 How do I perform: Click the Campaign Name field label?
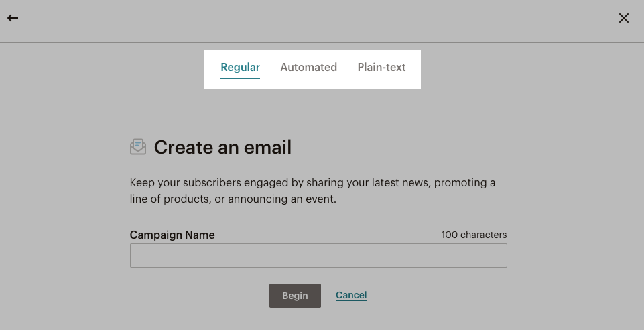pyautogui.click(x=172, y=235)
